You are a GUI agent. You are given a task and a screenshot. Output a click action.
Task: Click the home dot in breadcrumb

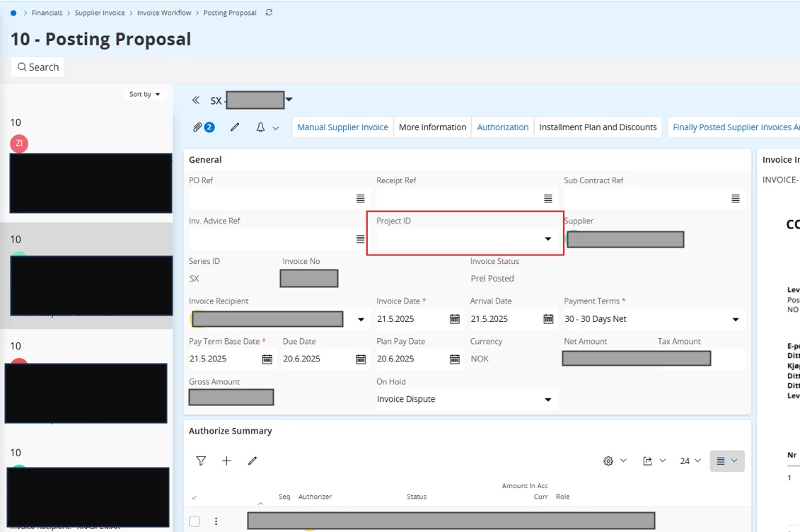click(13, 13)
